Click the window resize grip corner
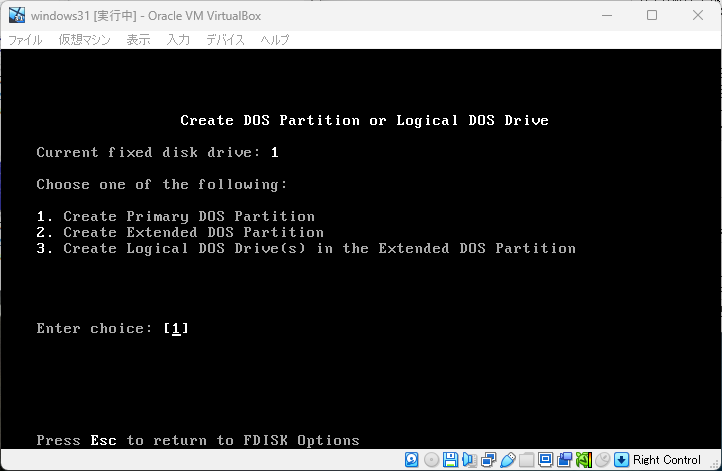 [x=715, y=464]
